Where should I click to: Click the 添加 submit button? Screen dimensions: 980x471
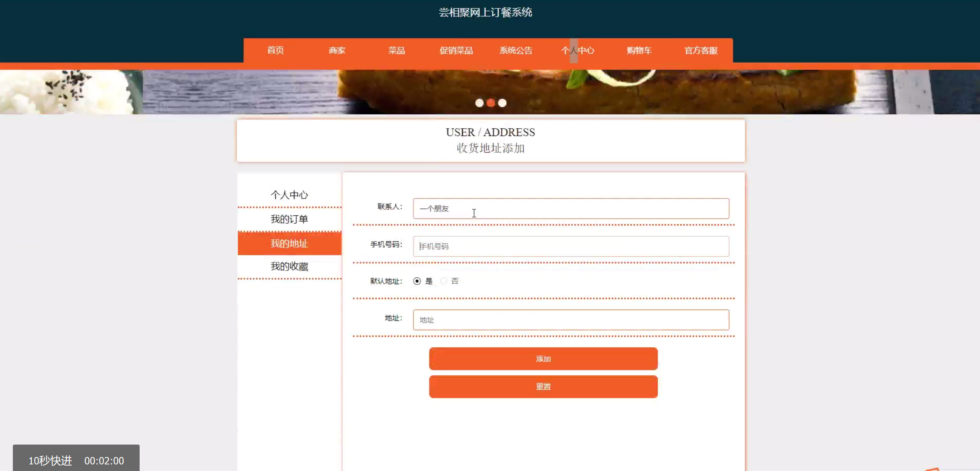tap(543, 359)
